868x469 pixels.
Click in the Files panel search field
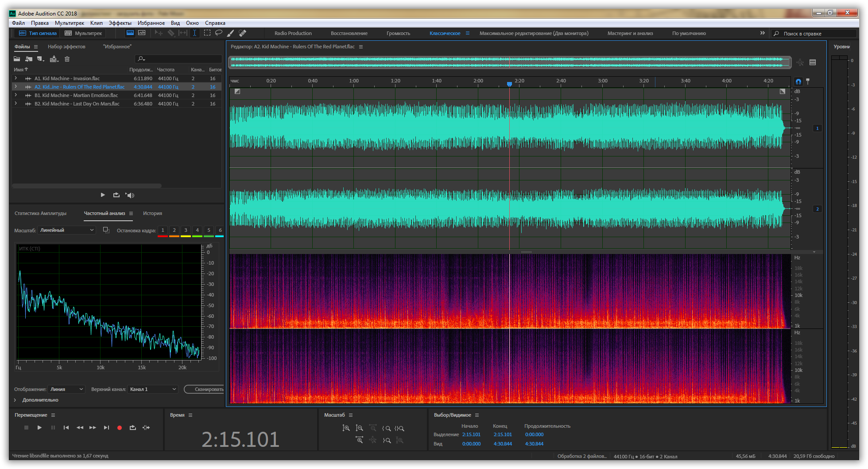pos(182,59)
